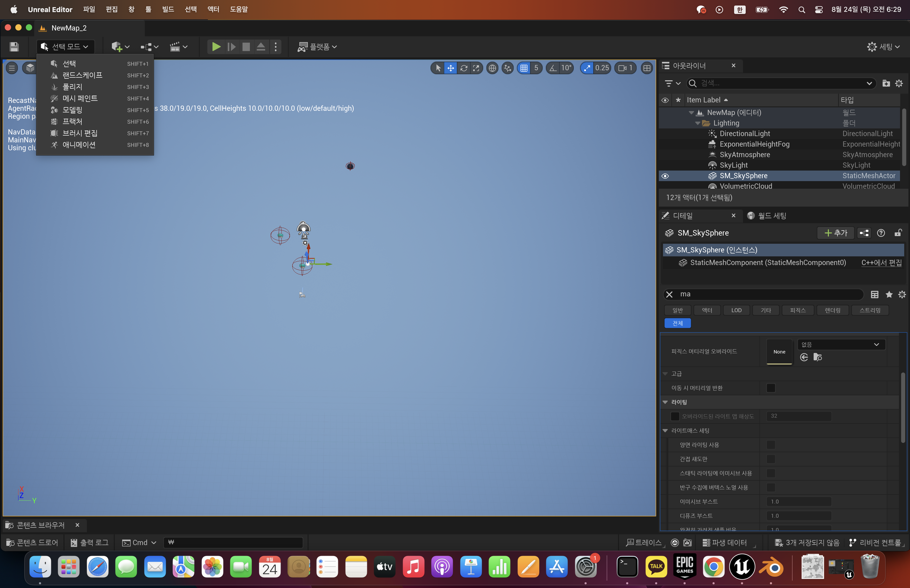Viewport: 910px width, 588px height.
Task: Choose 랜드스케이프 from the mode menu
Action: click(82, 75)
